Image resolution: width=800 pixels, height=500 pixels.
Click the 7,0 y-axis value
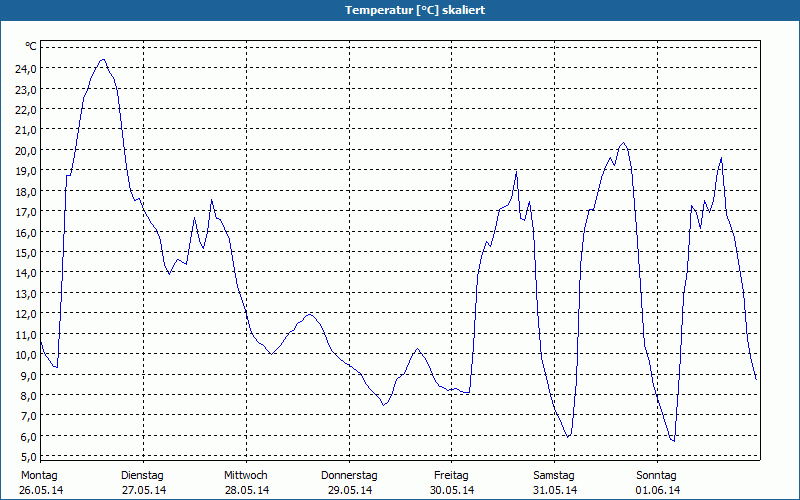(29, 416)
